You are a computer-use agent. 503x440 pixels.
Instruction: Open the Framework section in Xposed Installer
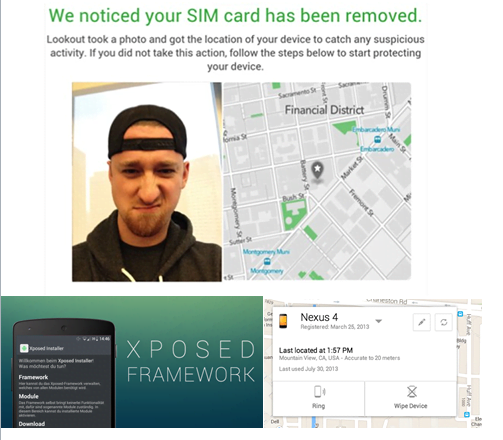click(x=33, y=377)
